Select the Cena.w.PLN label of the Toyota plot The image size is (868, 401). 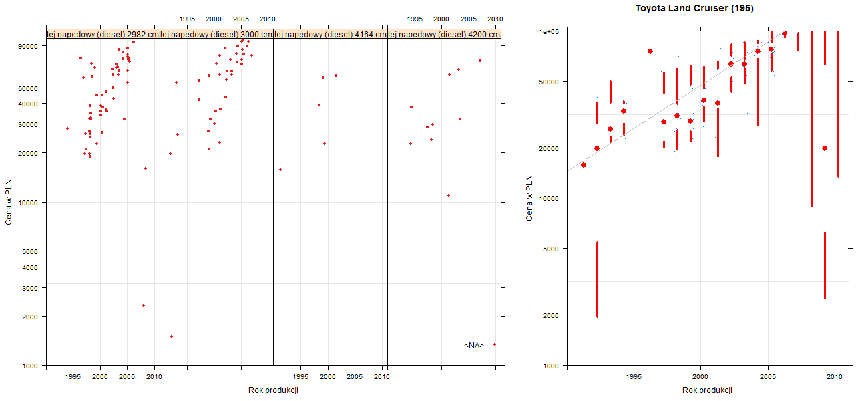pyautogui.click(x=529, y=198)
